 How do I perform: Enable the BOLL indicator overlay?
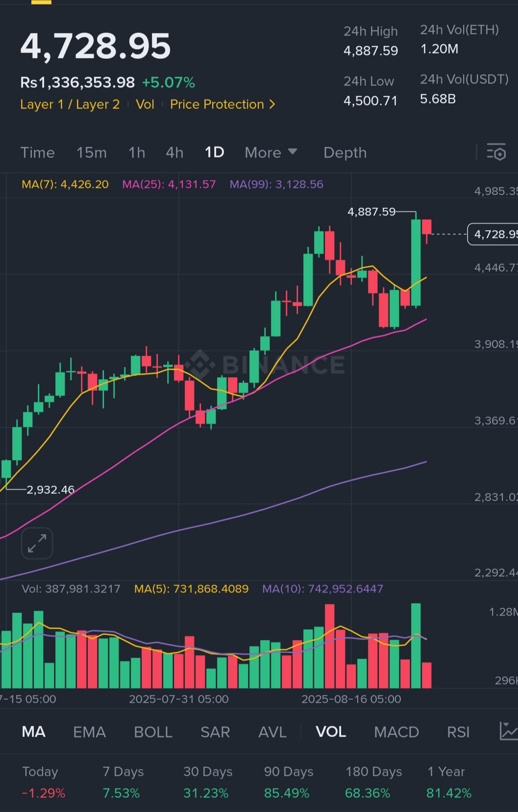[x=153, y=732]
